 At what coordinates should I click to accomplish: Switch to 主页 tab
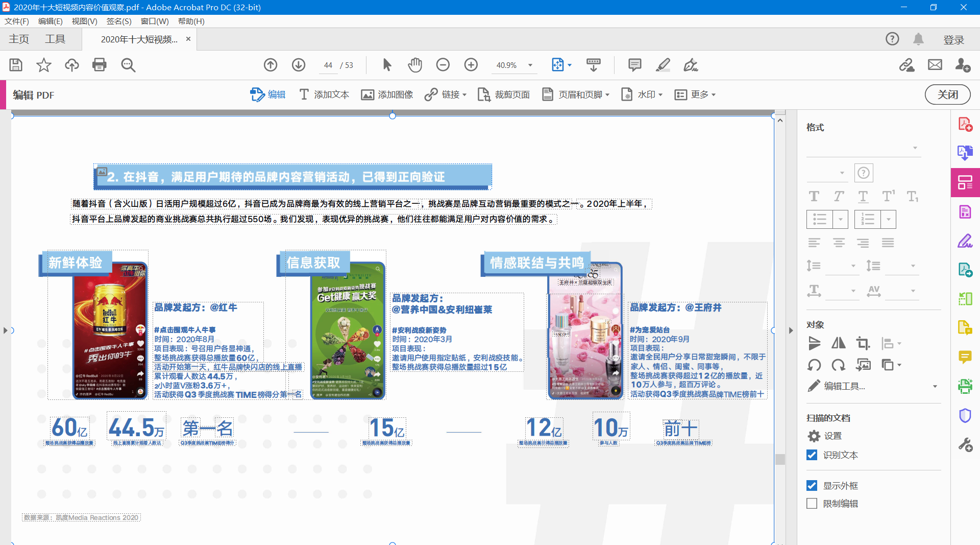tap(19, 39)
